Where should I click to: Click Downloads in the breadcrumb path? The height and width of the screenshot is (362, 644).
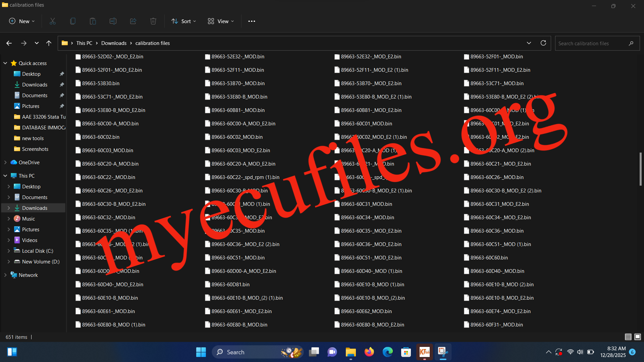(x=114, y=43)
